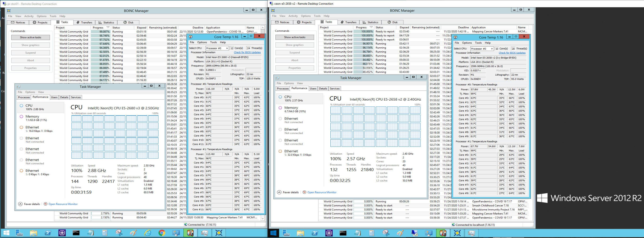Viewport: 644px width, 238px height.
Task: Switch to Core Temp in xeon-e5-2658-v2 taskbar
Action: point(443,233)
